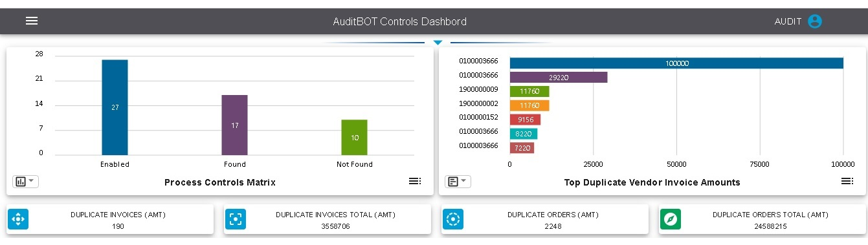Select the blue Enabled bar showing 27
The height and width of the screenshot is (245, 868).
click(x=115, y=107)
